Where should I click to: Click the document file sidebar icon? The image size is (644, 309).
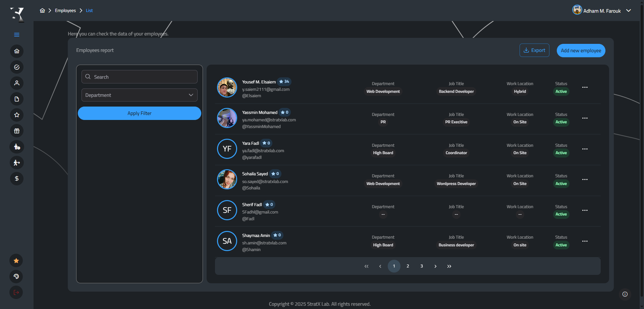coord(17,99)
